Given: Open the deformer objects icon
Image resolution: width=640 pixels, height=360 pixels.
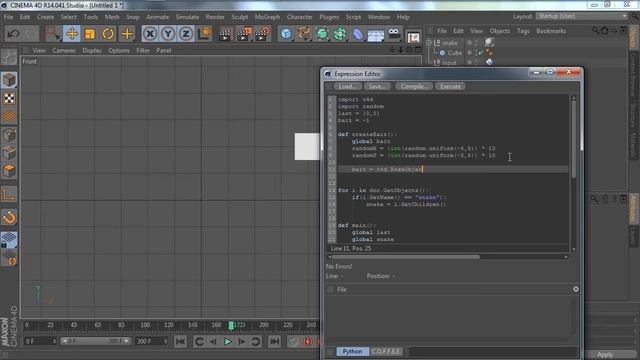Looking at the screenshot, I should click(x=358, y=34).
